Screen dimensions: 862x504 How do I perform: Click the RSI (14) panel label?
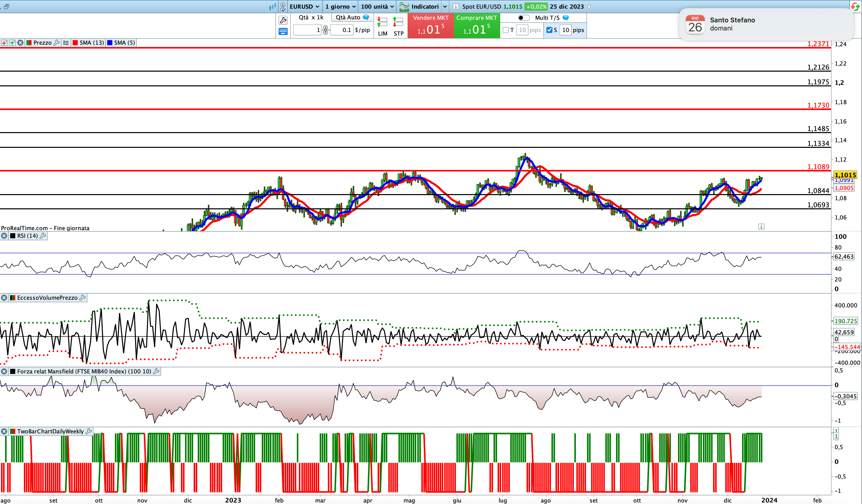(27, 236)
